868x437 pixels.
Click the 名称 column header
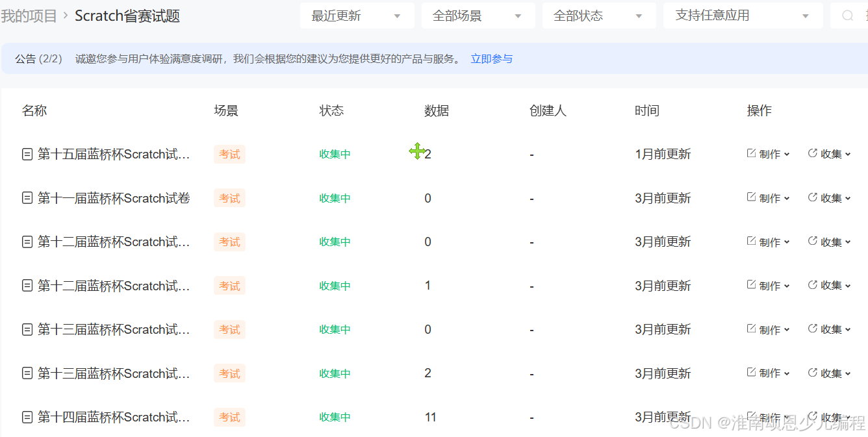tap(34, 111)
